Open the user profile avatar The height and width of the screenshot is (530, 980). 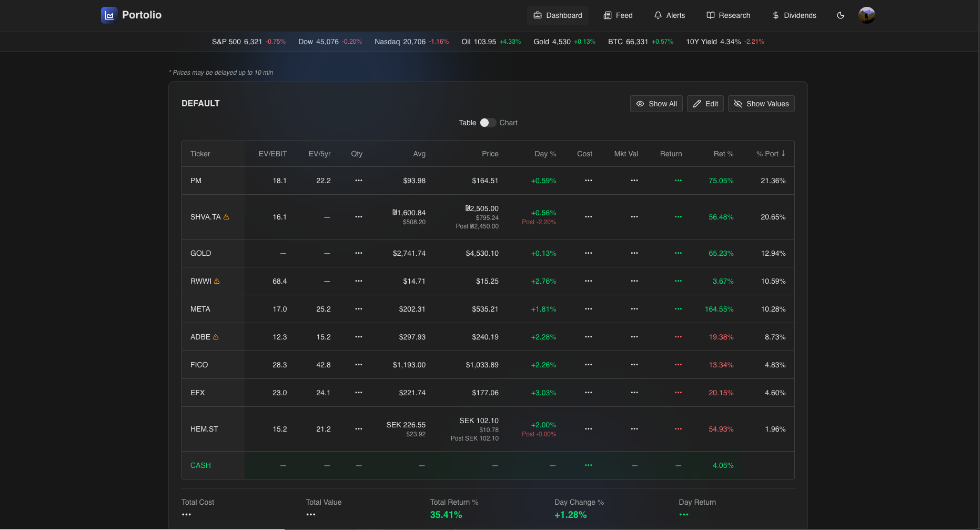[x=867, y=15]
